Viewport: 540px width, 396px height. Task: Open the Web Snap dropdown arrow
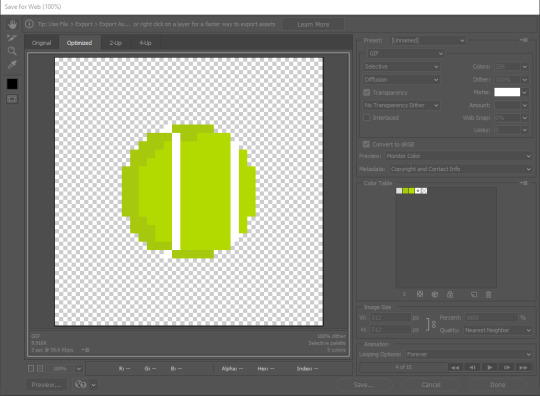click(525, 118)
